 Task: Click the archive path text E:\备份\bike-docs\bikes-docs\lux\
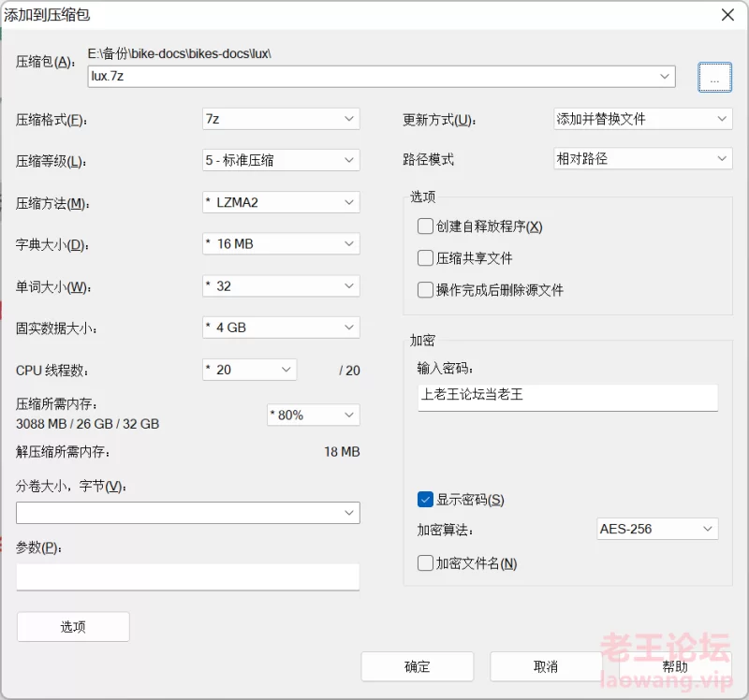[179, 53]
